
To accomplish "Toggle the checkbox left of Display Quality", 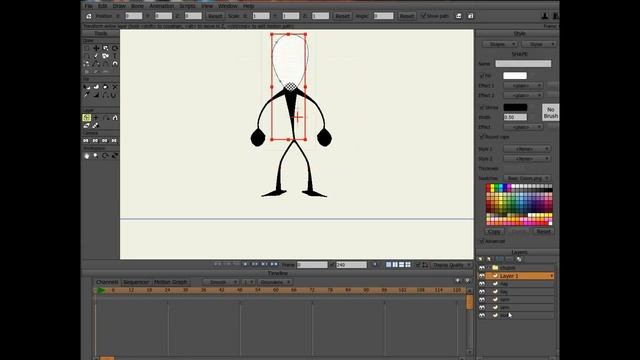I will click(x=418, y=265).
